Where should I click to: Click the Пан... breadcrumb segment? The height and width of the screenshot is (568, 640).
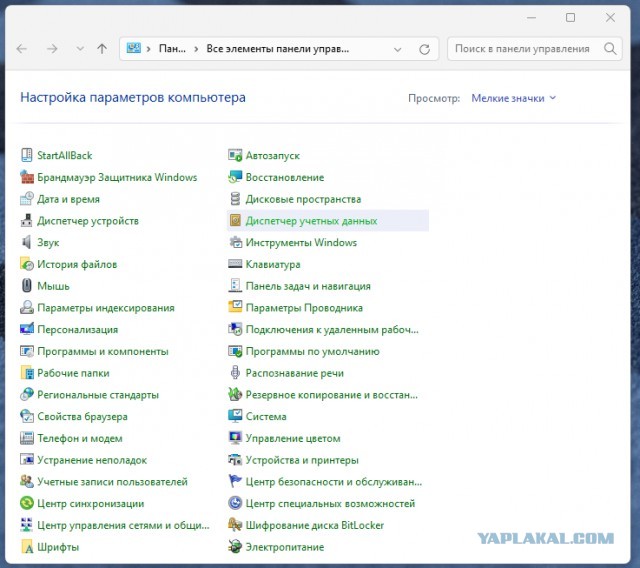(172, 49)
